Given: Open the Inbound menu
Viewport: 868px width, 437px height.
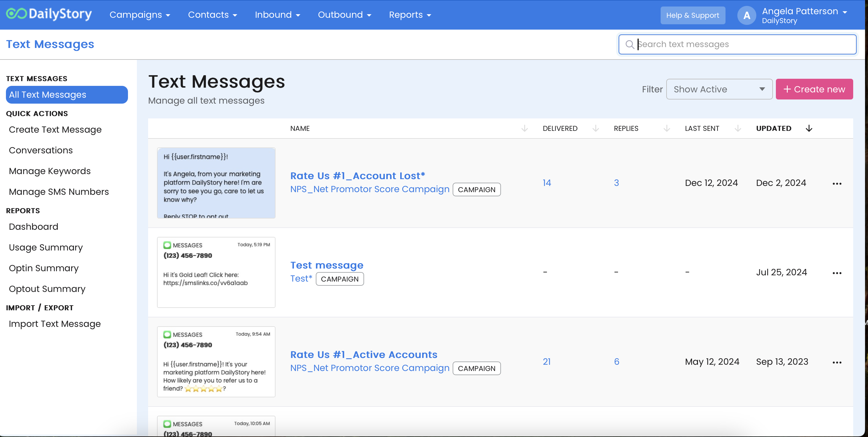Looking at the screenshot, I should [x=277, y=15].
